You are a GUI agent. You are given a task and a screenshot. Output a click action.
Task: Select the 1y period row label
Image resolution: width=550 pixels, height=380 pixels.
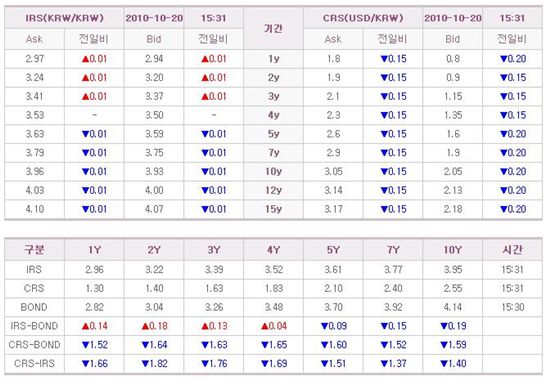274,59
